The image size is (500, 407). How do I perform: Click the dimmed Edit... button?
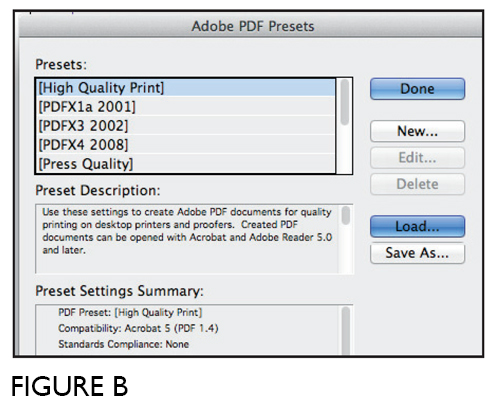[x=417, y=158]
